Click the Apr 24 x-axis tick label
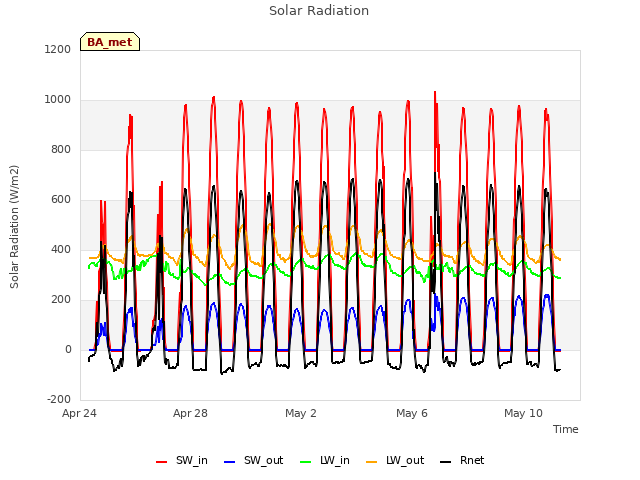640x480 pixels. (x=79, y=413)
